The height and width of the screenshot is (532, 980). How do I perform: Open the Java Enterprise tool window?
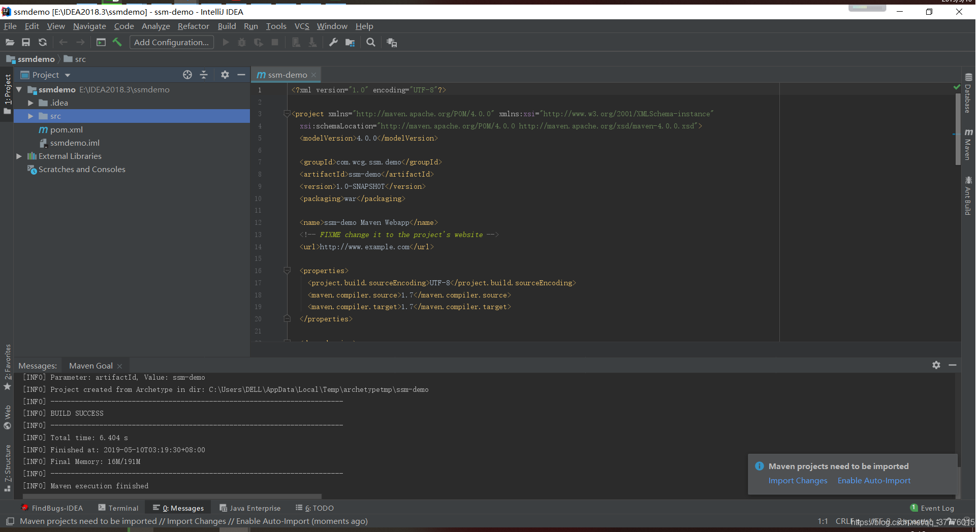coord(250,508)
